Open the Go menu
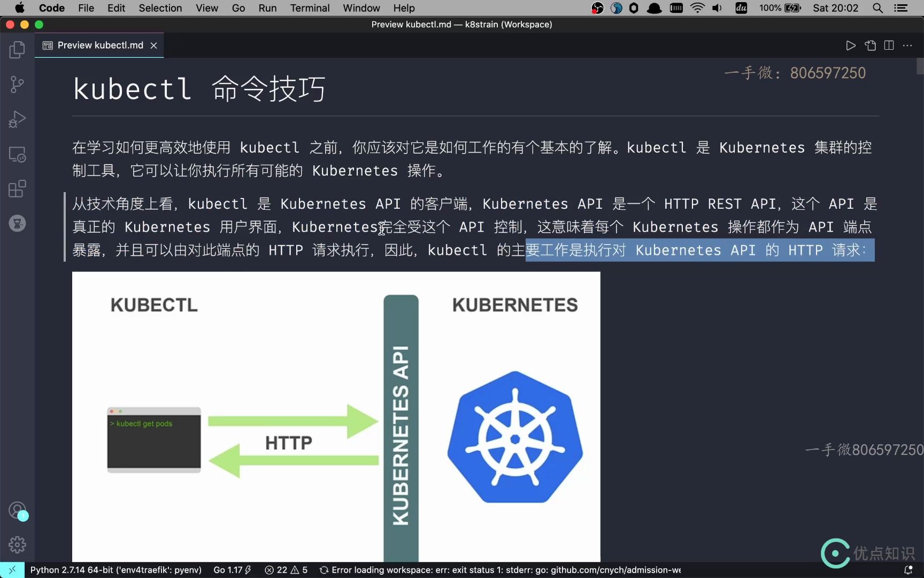The width and height of the screenshot is (924, 578). (x=238, y=8)
